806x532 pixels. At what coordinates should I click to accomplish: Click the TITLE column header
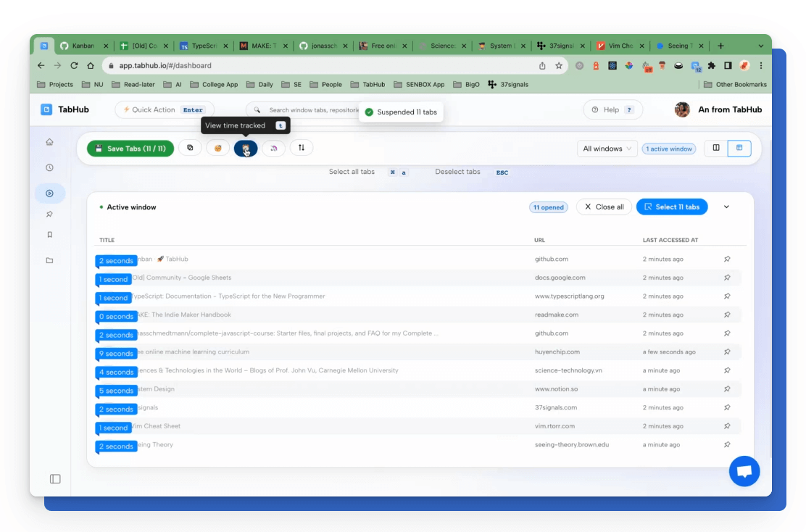107,240
